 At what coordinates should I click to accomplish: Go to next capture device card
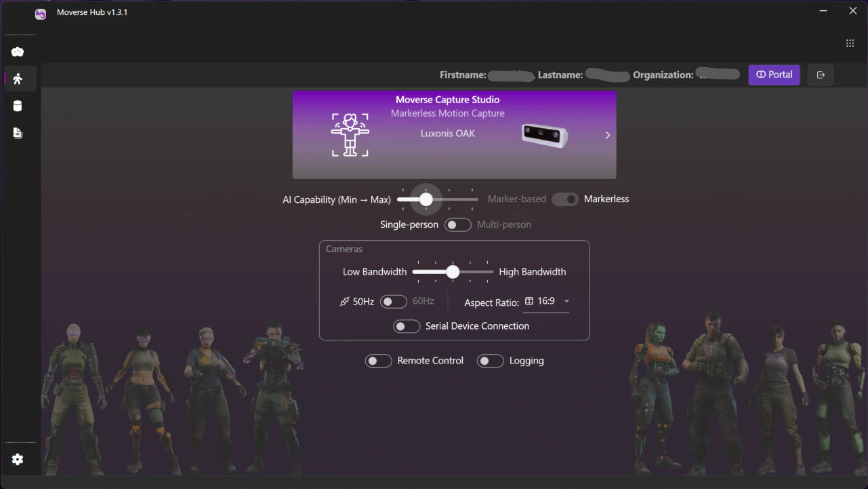607,135
